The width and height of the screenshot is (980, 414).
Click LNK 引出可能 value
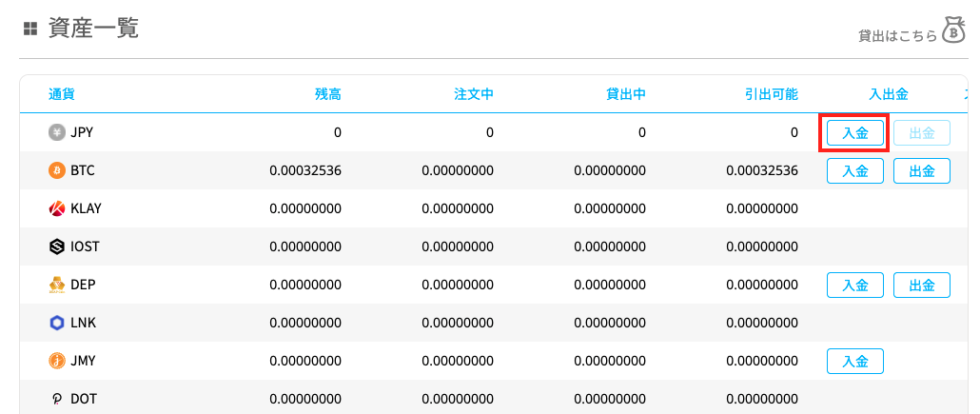pos(762,324)
